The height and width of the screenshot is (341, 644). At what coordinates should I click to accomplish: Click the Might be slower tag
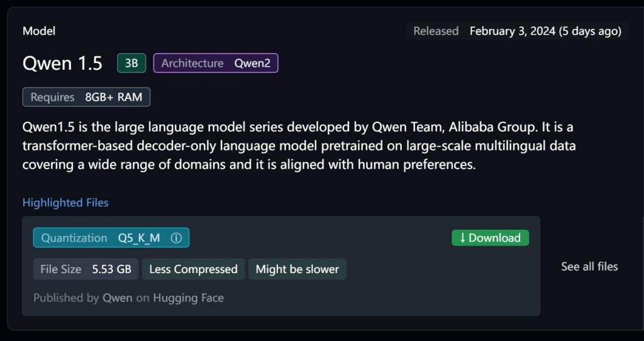[x=297, y=269]
